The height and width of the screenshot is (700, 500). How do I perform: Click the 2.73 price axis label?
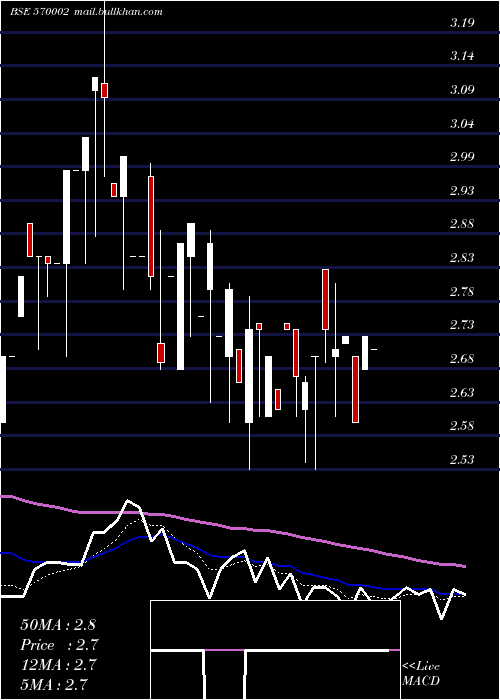click(462, 325)
